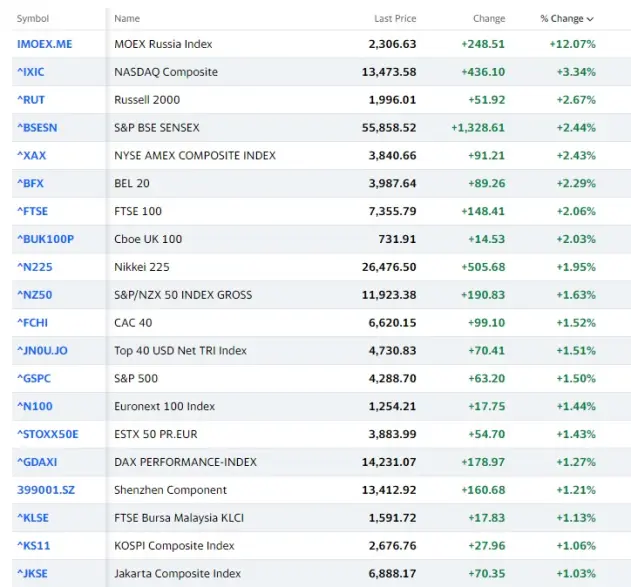Select the Russell 2000 name
This screenshot has width=631, height=587.
[x=147, y=99]
